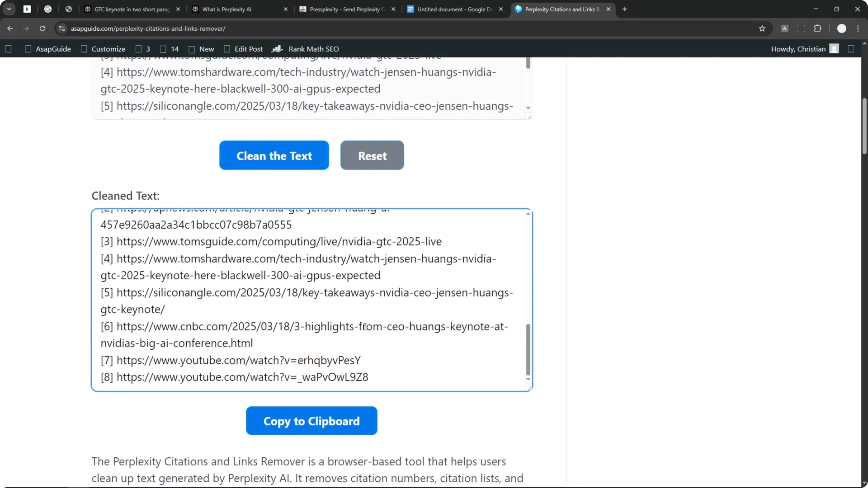Screen dimensions: 868x488
Task: Toggle the 'A' accessibility extension icon
Action: click(785, 28)
